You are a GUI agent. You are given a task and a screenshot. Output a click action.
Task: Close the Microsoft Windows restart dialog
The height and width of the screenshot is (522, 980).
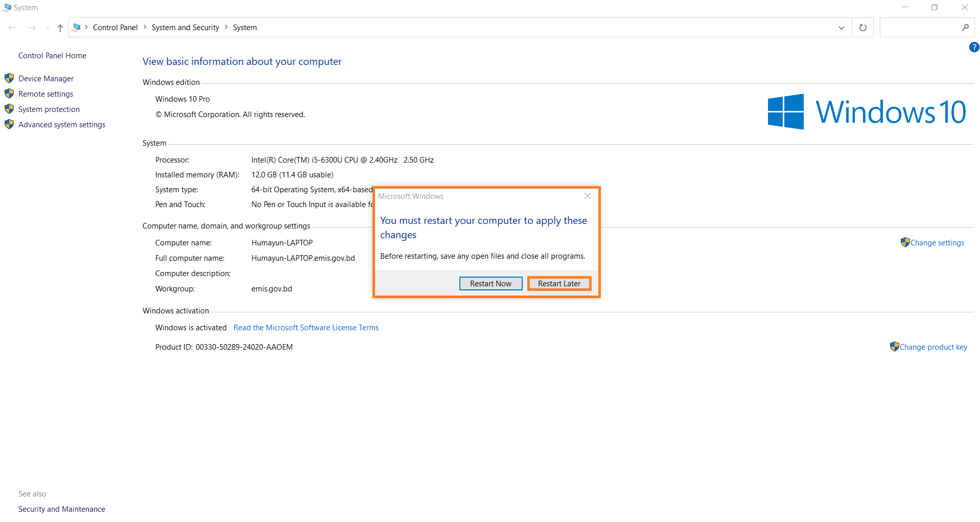pos(588,196)
